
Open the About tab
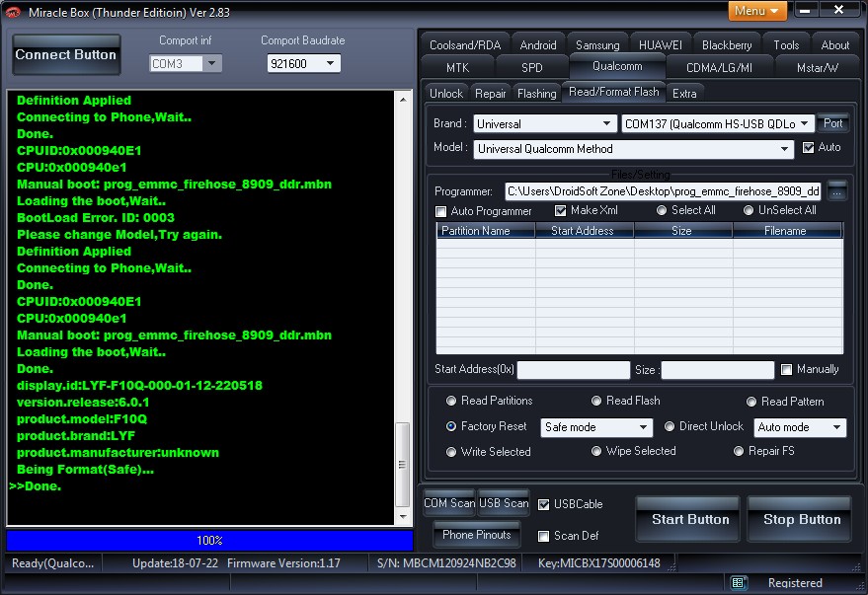click(834, 45)
